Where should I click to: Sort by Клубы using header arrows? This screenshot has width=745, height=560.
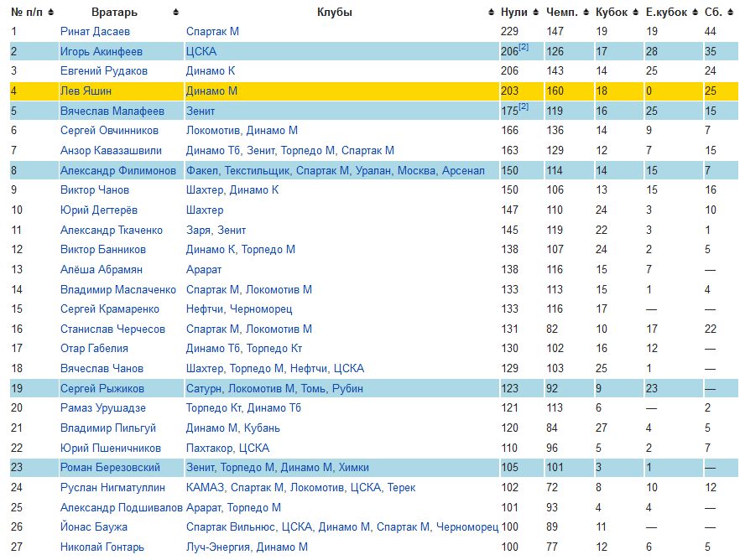[491, 13]
